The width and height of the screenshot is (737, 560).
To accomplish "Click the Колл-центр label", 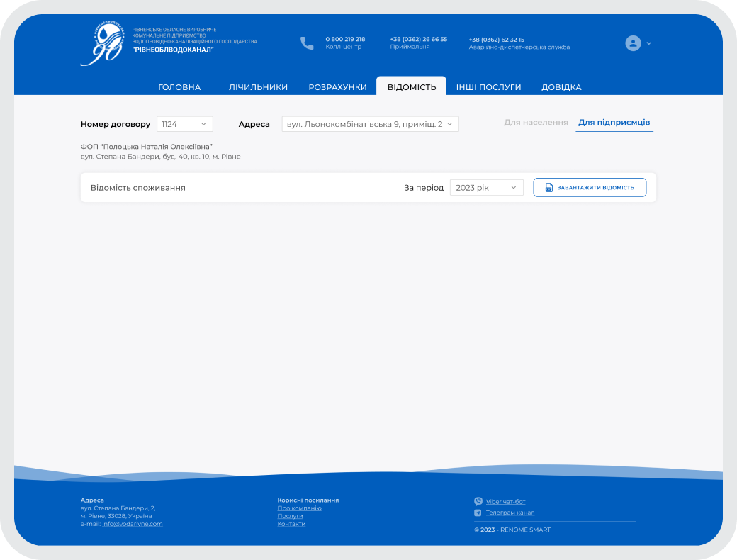I will tap(343, 47).
